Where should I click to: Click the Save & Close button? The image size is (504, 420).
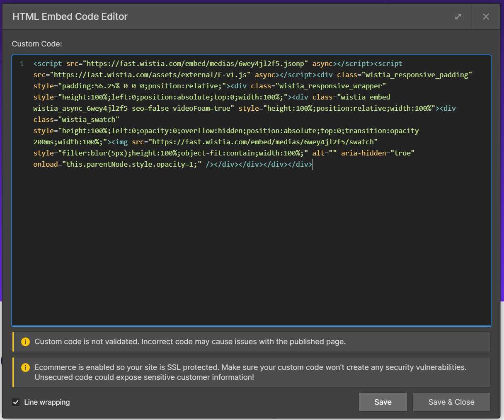451,402
